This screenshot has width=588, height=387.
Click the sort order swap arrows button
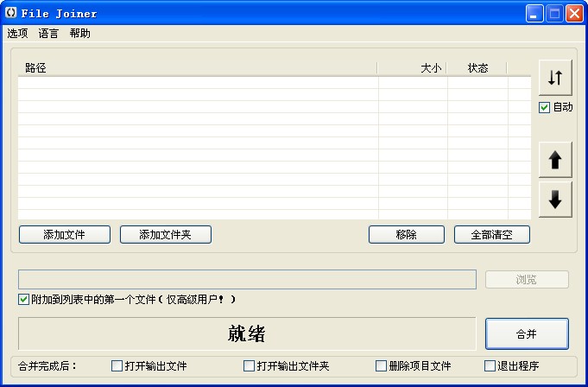tap(555, 78)
